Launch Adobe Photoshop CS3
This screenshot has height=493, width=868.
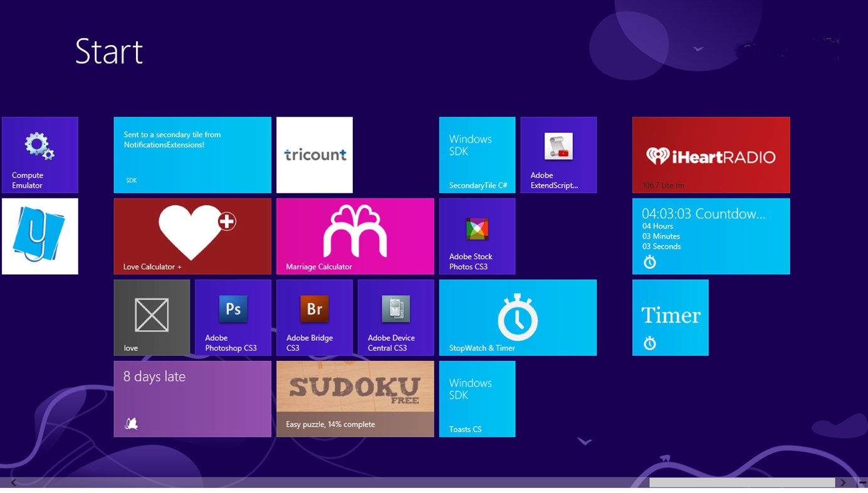tap(233, 317)
